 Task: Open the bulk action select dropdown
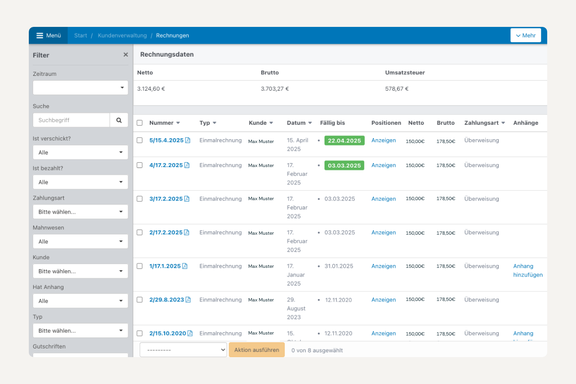(x=183, y=350)
